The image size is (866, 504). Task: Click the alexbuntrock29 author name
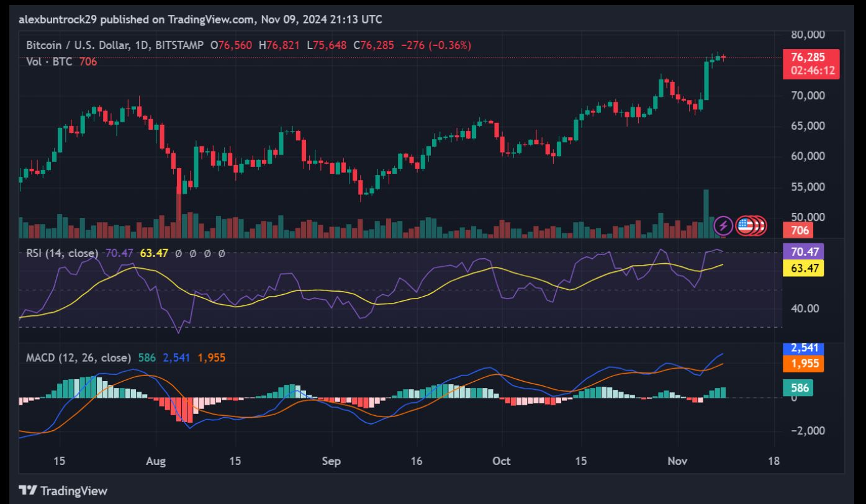point(58,20)
